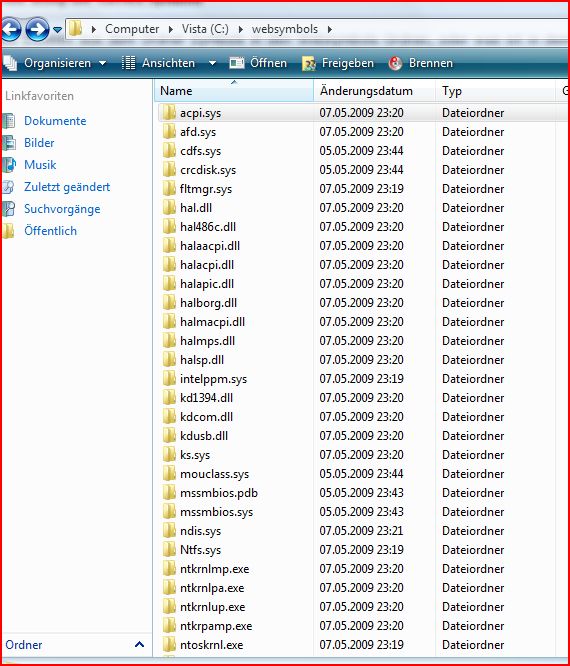
Task: Click the date in the ndis.sys row
Action: pyautogui.click(x=361, y=531)
